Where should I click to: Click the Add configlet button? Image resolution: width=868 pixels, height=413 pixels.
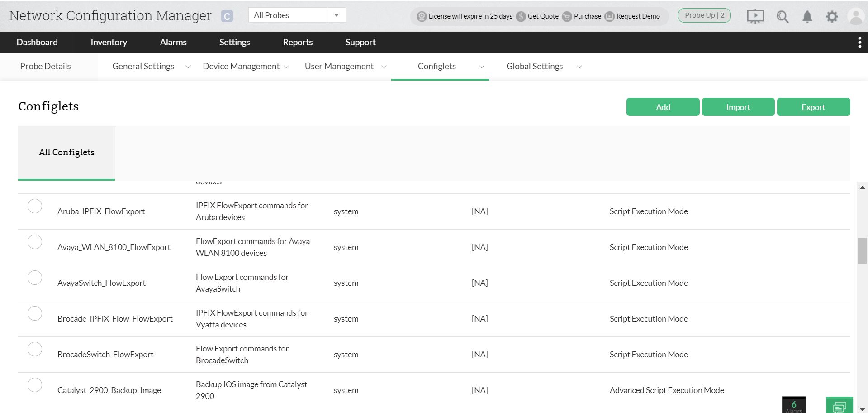(663, 107)
